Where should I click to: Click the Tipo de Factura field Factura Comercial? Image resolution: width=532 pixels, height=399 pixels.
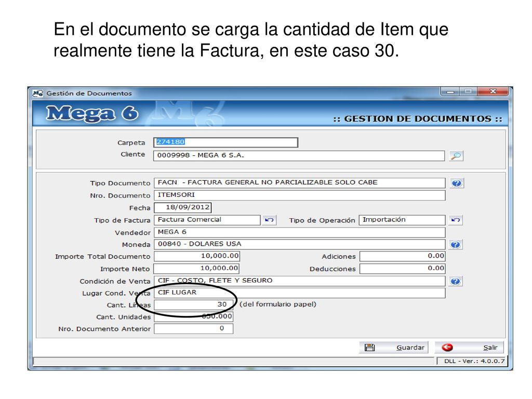coord(207,220)
